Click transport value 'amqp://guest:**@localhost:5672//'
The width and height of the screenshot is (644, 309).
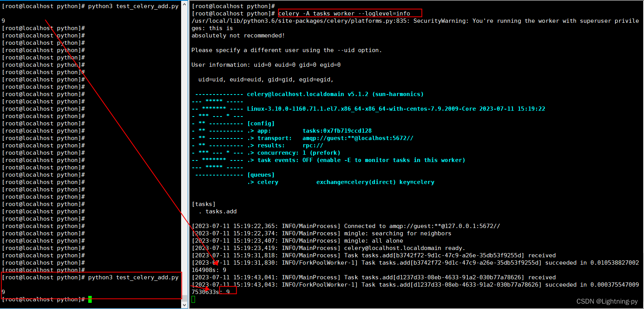[x=358, y=138]
